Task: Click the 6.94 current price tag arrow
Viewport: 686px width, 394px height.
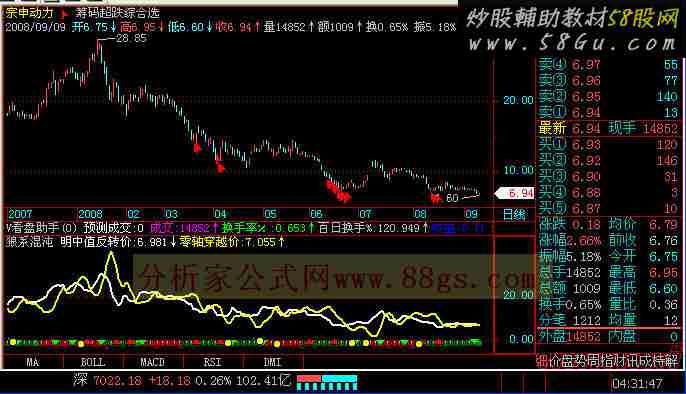Action: pyautogui.click(x=514, y=193)
